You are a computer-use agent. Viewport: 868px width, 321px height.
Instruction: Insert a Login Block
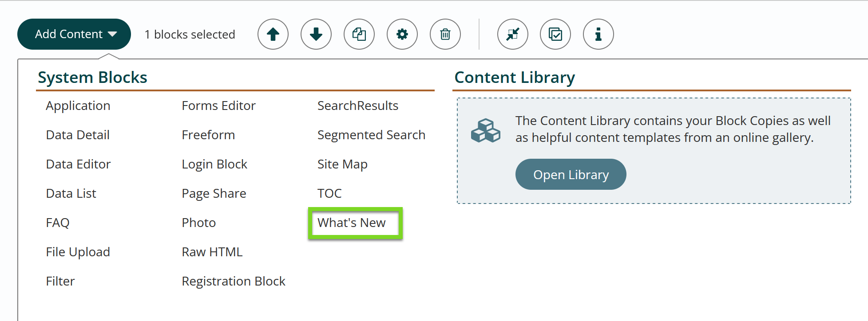click(x=214, y=164)
